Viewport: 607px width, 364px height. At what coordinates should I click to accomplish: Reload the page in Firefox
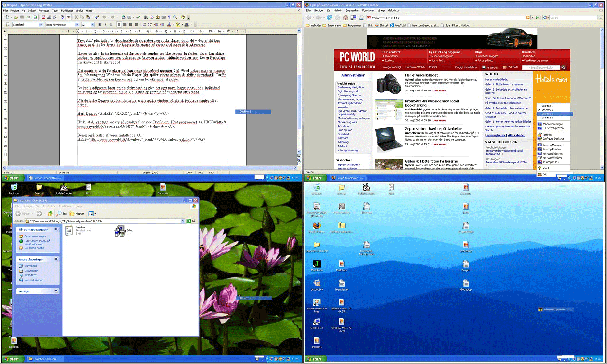point(329,18)
